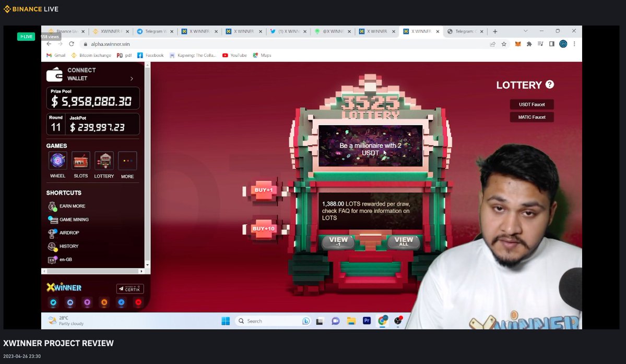Bookmark the page with the star icon
The width and height of the screenshot is (626, 364).
click(x=503, y=44)
